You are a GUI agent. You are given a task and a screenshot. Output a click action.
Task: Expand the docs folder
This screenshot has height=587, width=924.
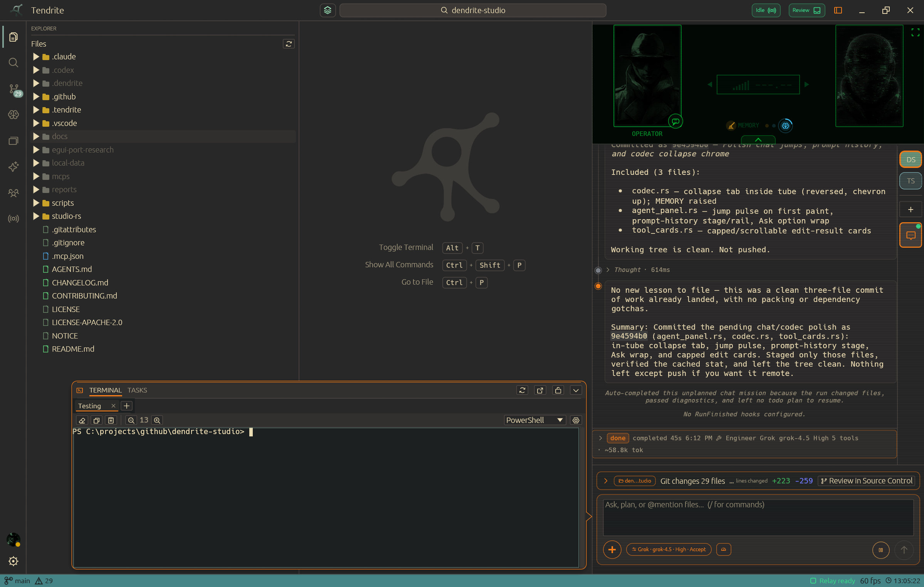[36, 136]
